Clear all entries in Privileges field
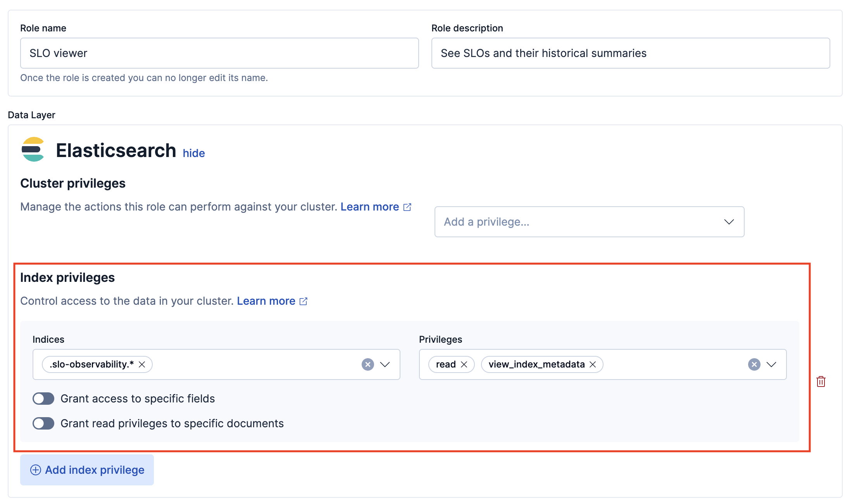Viewport: 852px width, 504px height. [754, 364]
